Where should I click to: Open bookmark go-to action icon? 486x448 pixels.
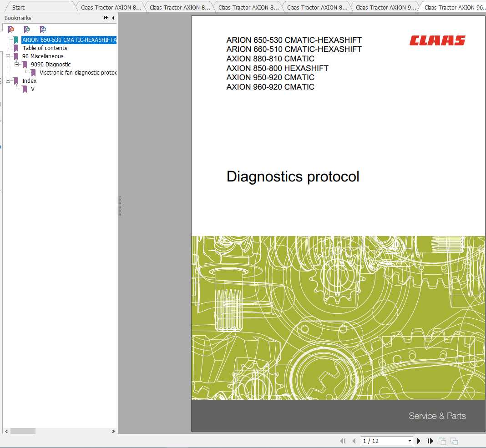coord(43,29)
